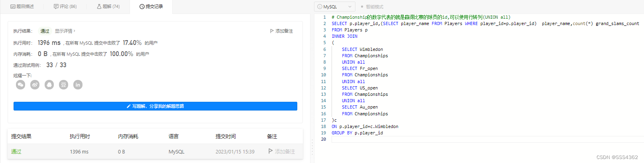Click 添加备注 at top of result card
The image size is (644, 163).
pyautogui.click(x=281, y=31)
